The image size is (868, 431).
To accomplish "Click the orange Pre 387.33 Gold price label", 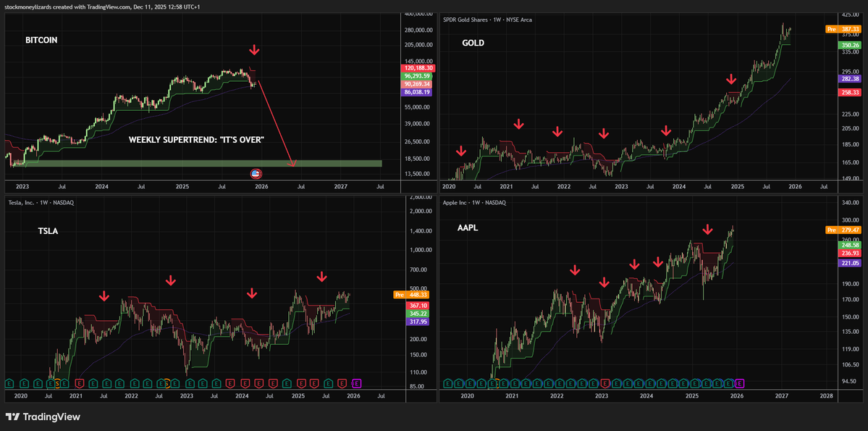I will point(845,29).
